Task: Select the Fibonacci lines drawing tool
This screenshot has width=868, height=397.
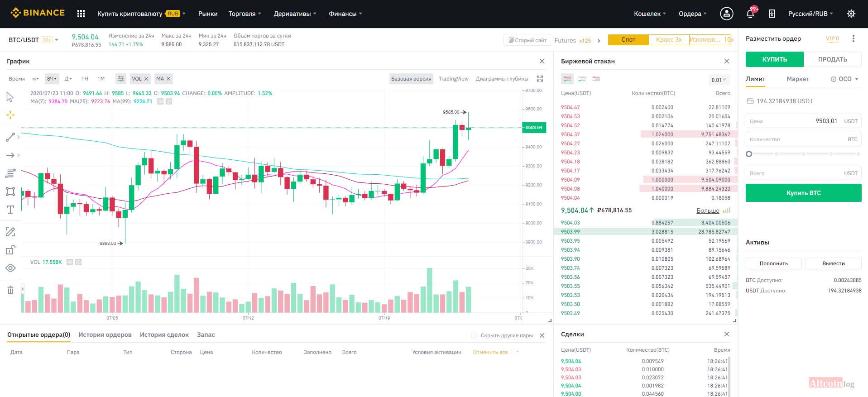Action: [x=10, y=173]
